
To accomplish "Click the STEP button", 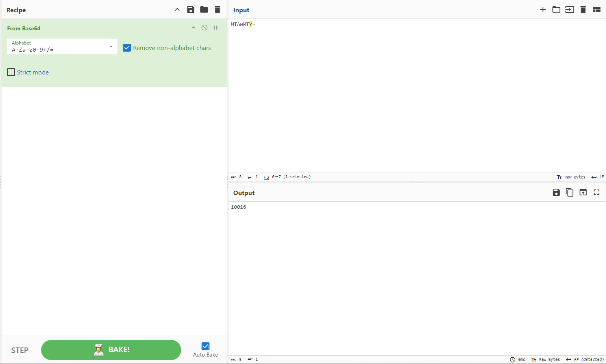I will (20, 350).
